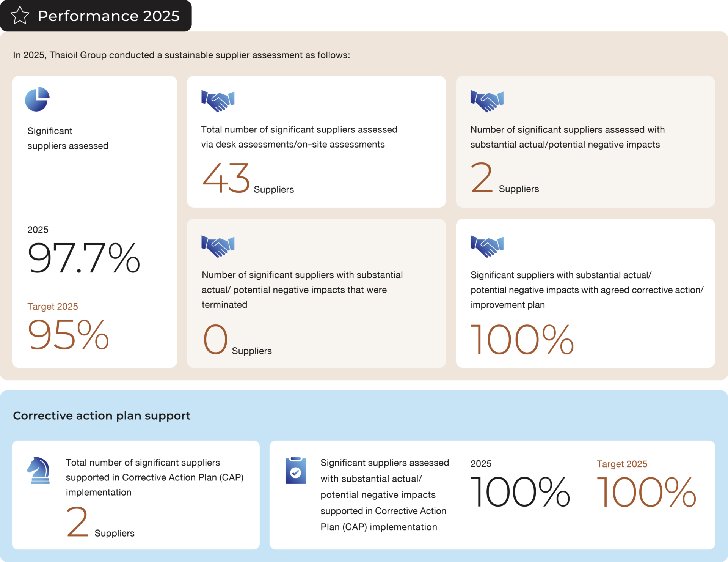The width and height of the screenshot is (728, 562).
Task: Click the 0 Suppliers terminated number
Action: point(215,339)
